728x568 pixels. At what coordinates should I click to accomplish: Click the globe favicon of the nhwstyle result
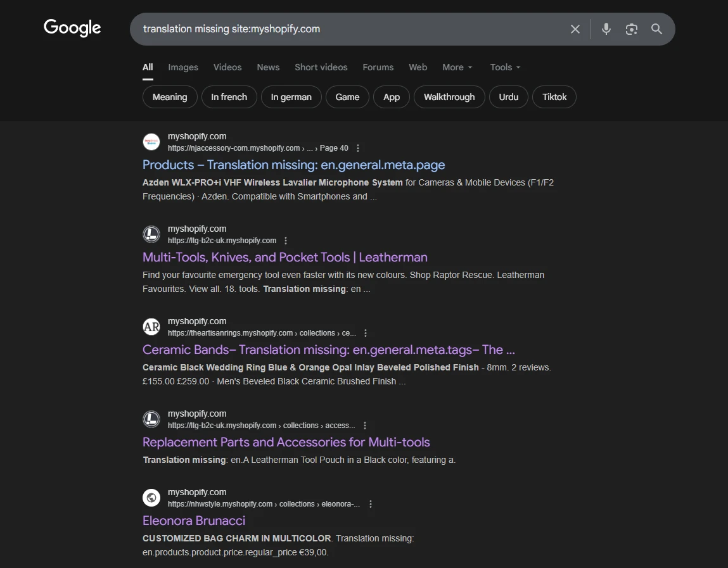[151, 498]
